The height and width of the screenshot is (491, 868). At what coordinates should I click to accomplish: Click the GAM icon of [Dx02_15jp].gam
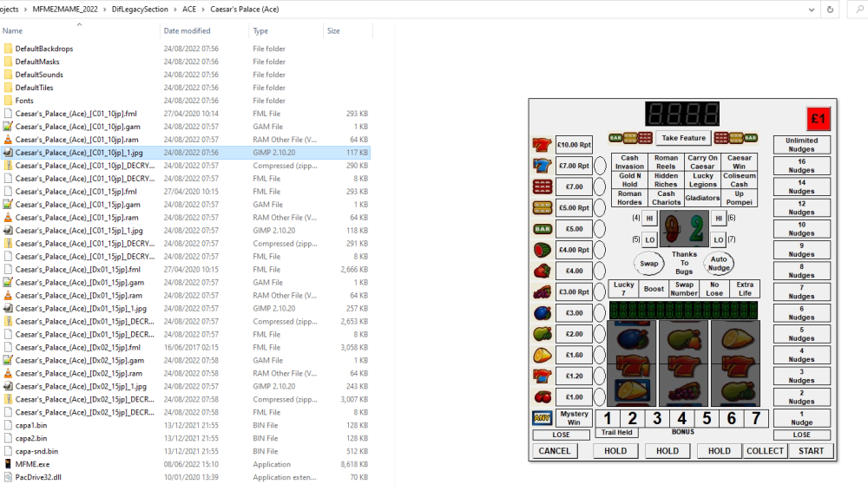[8, 360]
